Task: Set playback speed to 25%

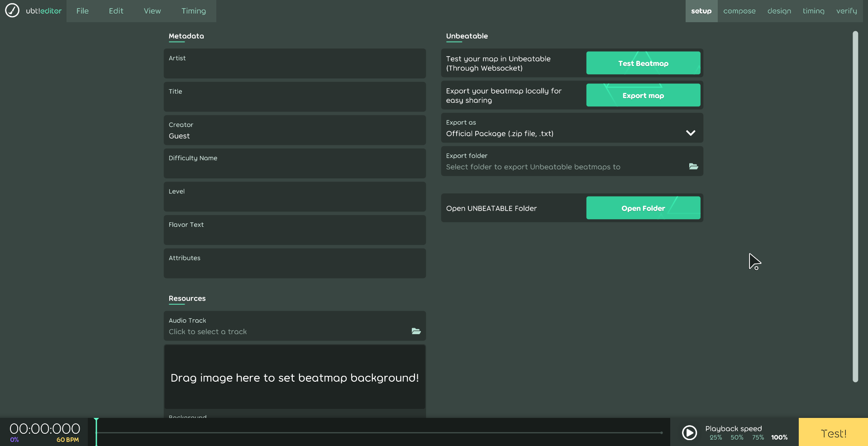Action: [x=715, y=437]
